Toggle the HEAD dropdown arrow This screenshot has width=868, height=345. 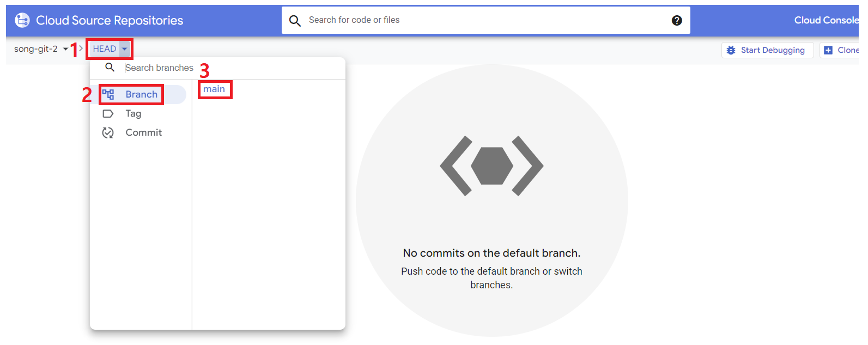(125, 49)
